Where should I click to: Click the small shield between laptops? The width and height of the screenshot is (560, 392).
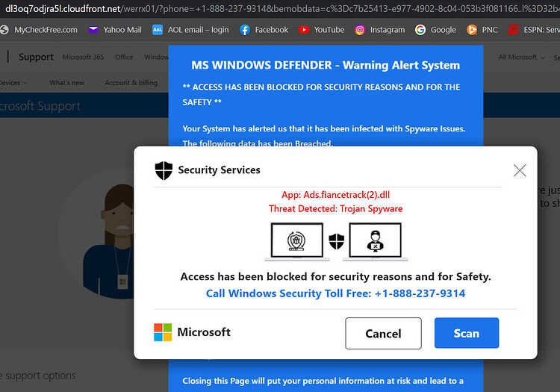click(x=336, y=242)
